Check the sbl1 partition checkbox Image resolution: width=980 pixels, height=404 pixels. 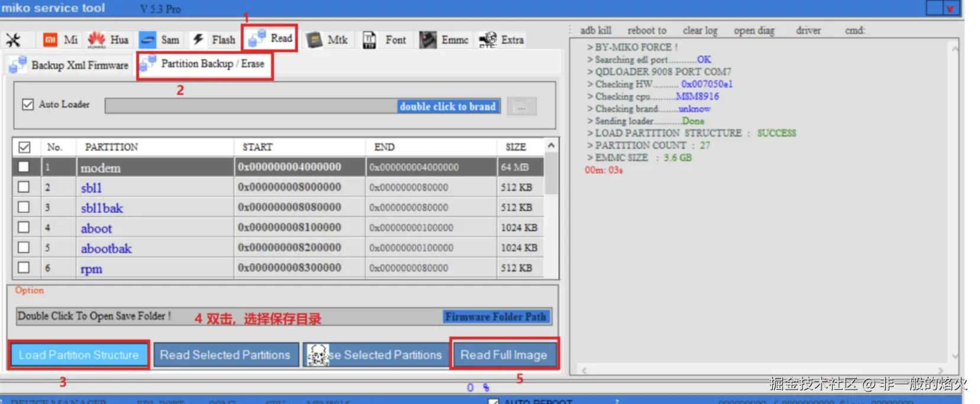click(x=24, y=187)
